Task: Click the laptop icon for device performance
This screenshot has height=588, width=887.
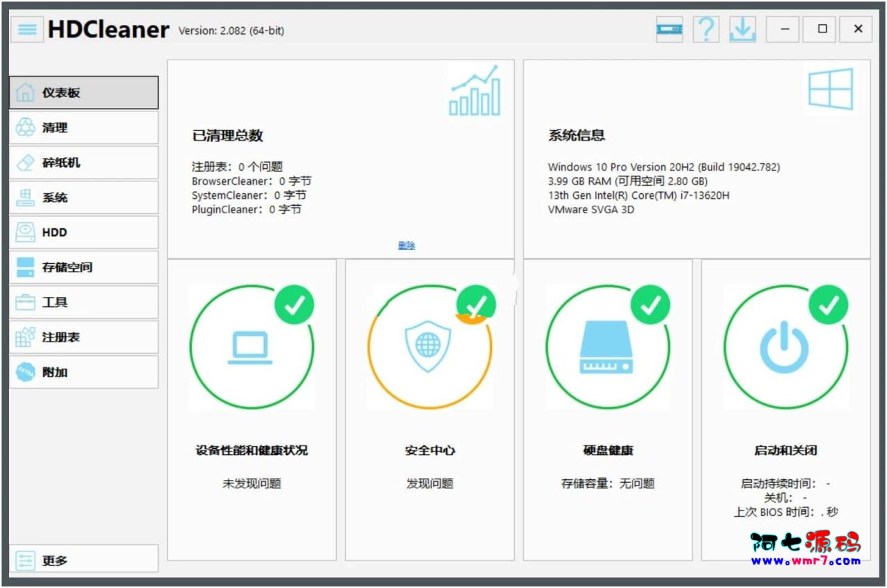Action: coord(249,348)
